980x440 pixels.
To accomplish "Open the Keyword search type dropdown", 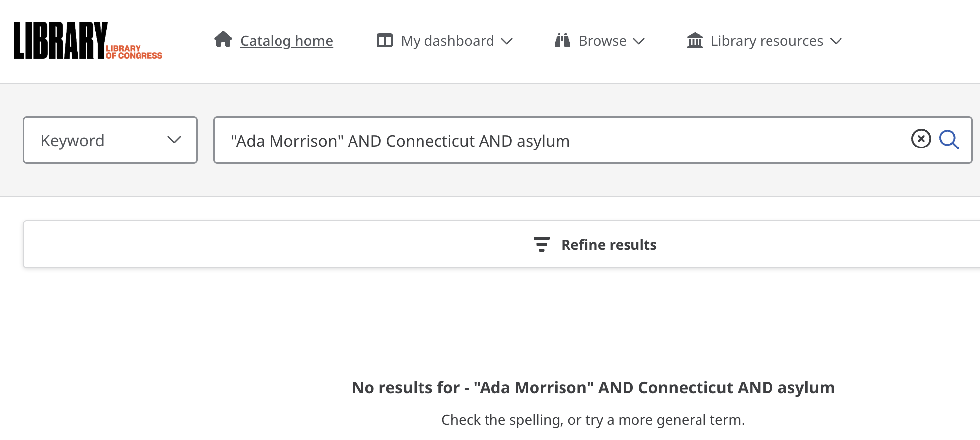I will (x=174, y=140).
